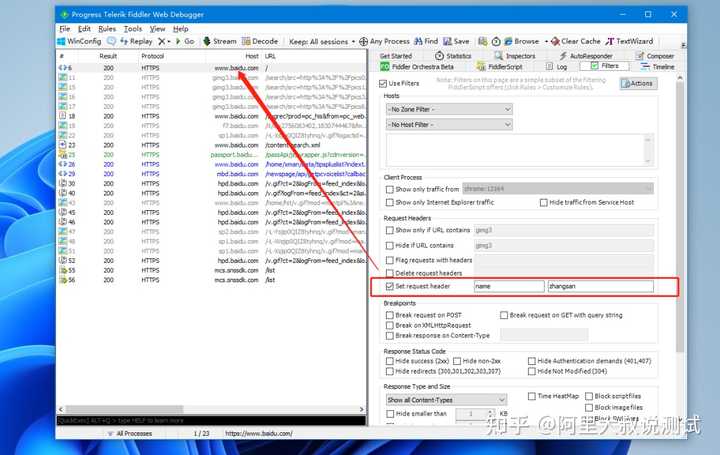This screenshot has height=455, width=720.
Task: Check Break on XMLHttpRequest
Action: (390, 326)
